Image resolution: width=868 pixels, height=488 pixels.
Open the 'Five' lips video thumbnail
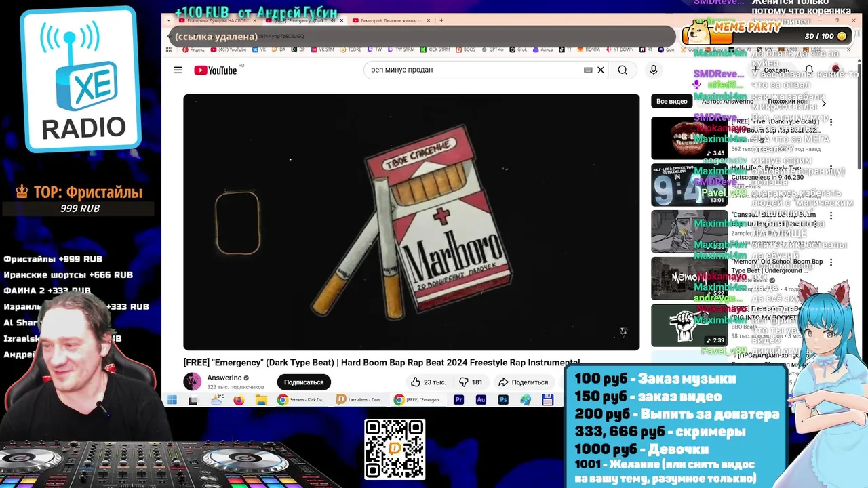pyautogui.click(x=689, y=138)
